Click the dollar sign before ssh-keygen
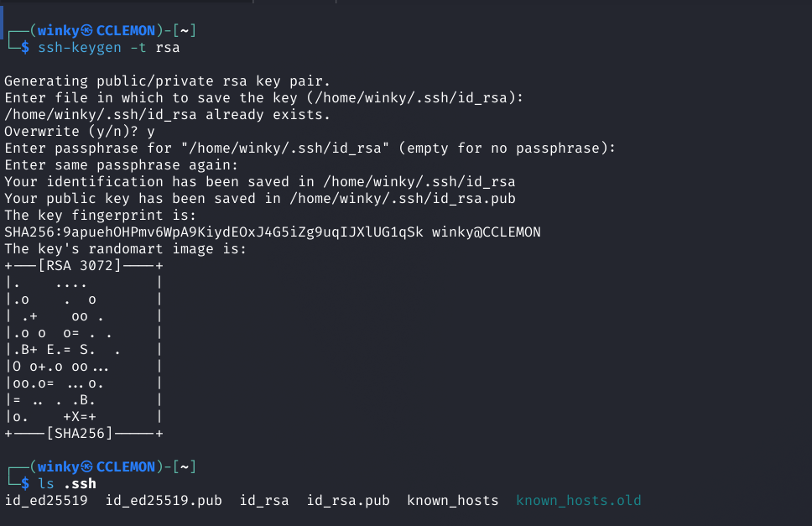 25,48
